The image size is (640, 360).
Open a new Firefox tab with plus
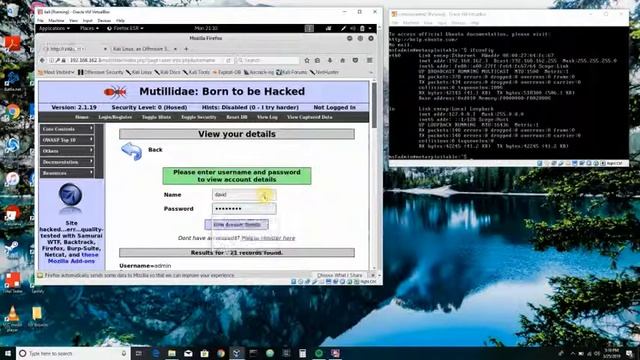186,49
